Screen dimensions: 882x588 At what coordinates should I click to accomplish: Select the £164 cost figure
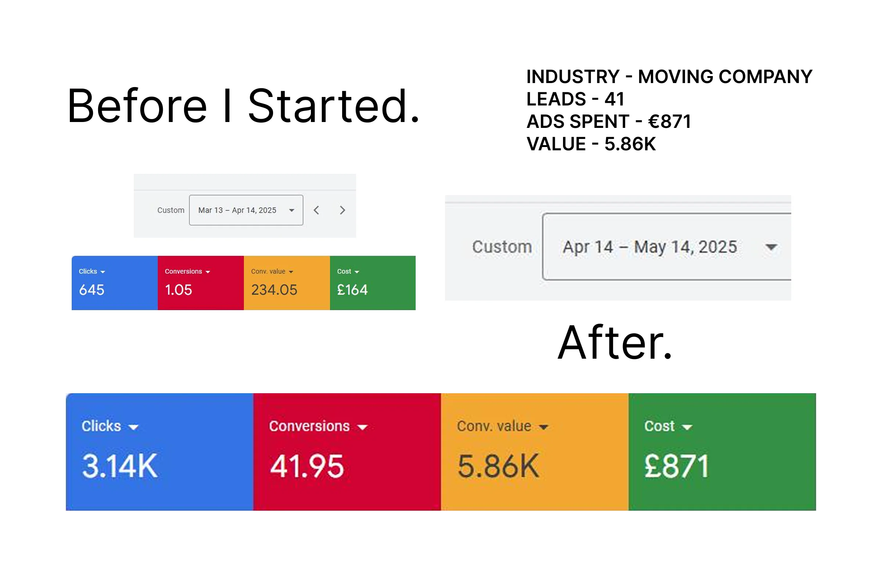(352, 290)
